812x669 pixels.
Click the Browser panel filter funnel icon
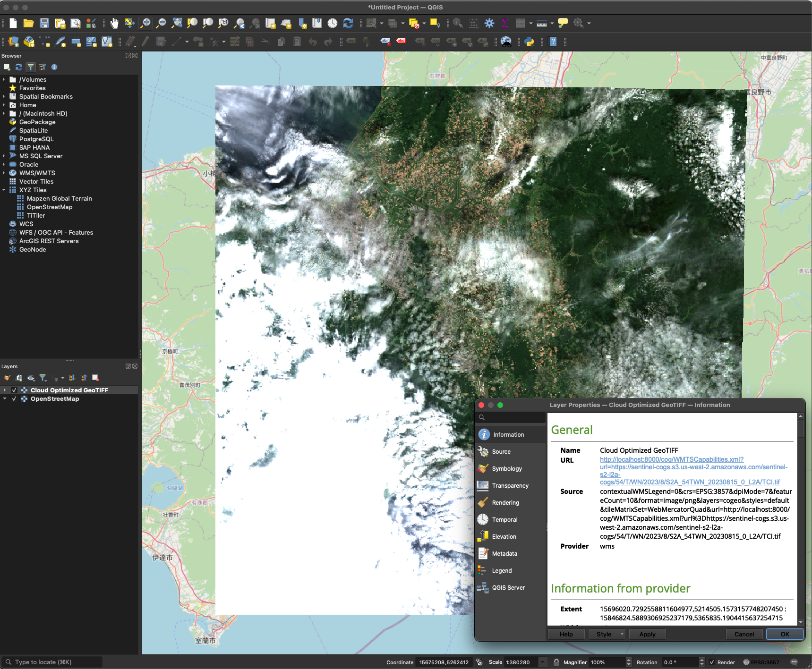tap(31, 67)
